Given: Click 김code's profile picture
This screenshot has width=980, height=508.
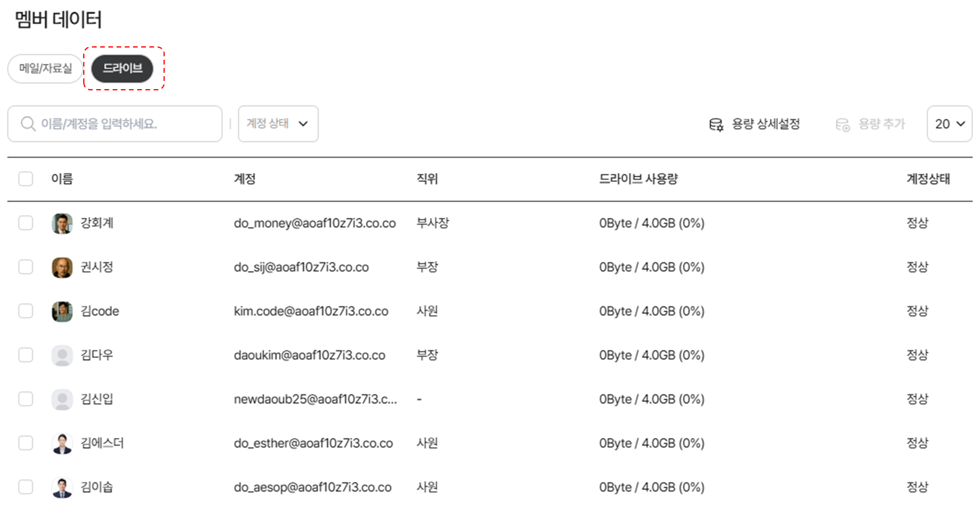Looking at the screenshot, I should pos(62,311).
